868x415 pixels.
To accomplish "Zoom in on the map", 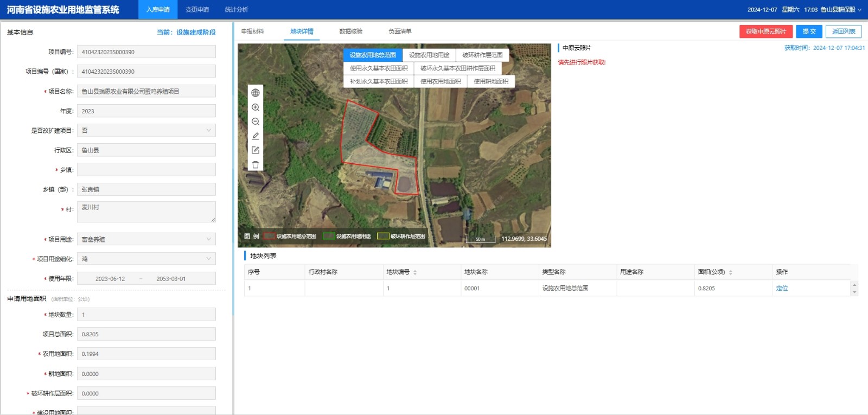I will click(256, 107).
